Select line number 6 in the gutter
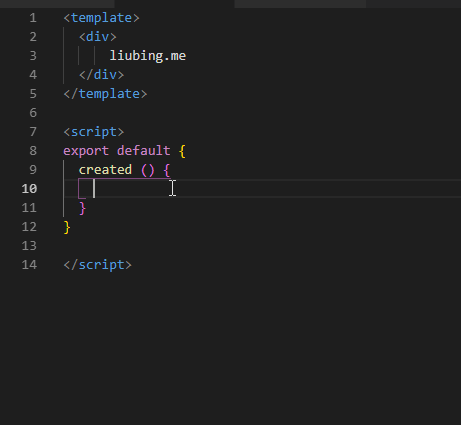Screen dimensions: 461x425 point(33,113)
